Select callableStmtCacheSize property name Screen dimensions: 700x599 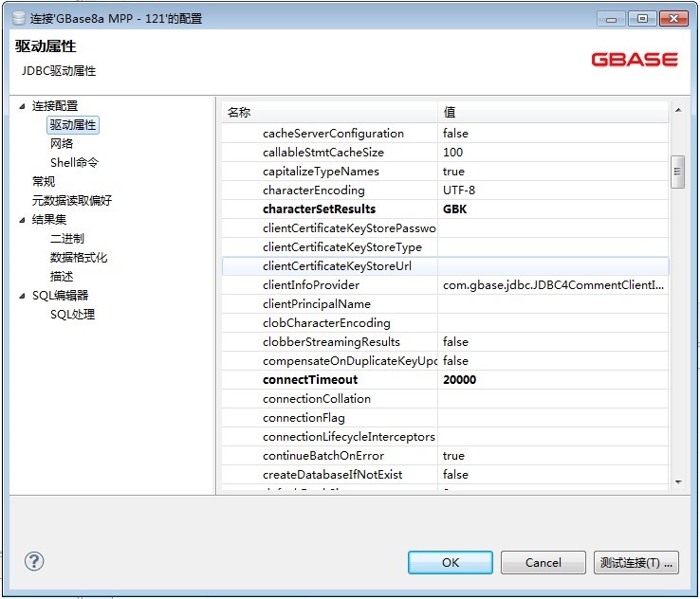coord(323,153)
